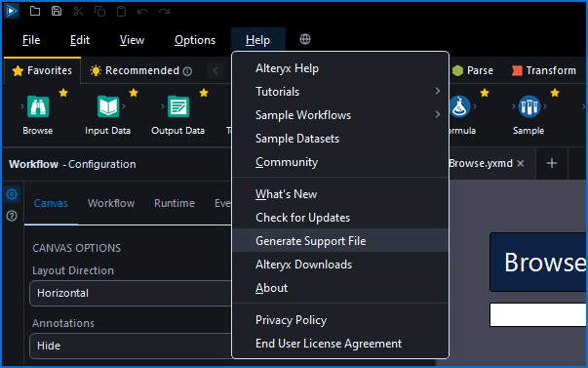Switch to Favorites tool tab
The width and height of the screenshot is (588, 368).
(42, 70)
